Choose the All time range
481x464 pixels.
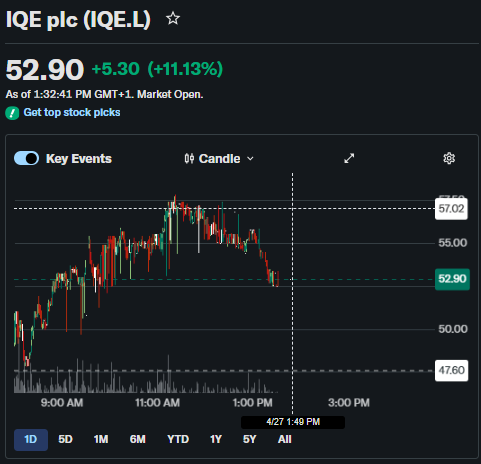click(x=284, y=439)
